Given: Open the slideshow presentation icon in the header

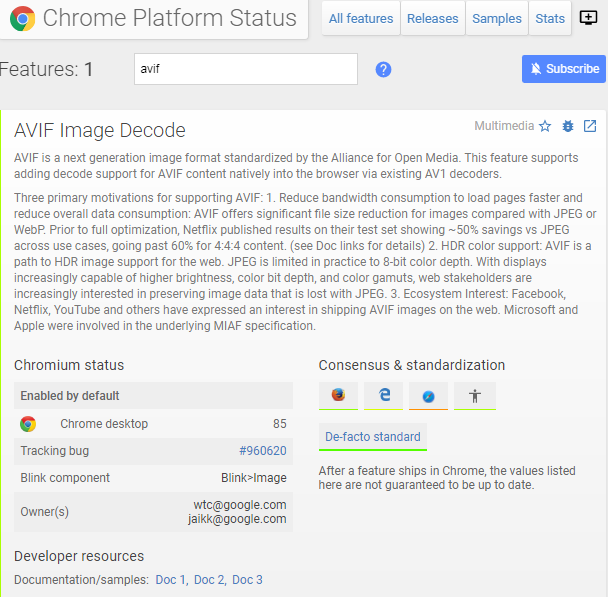Looking at the screenshot, I should point(588,17).
